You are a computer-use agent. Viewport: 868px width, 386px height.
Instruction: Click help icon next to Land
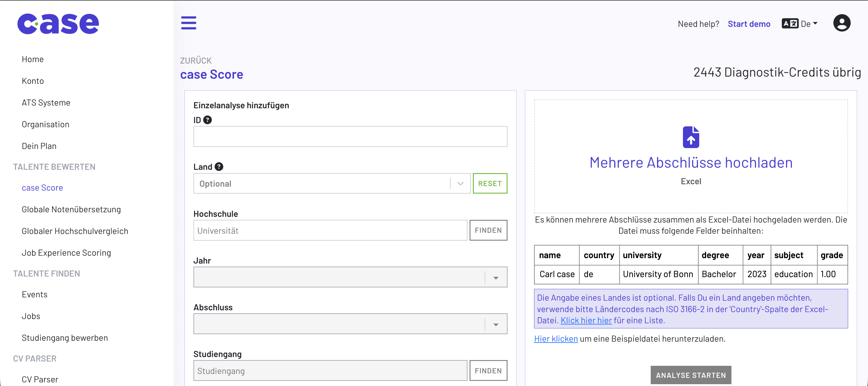(x=219, y=167)
